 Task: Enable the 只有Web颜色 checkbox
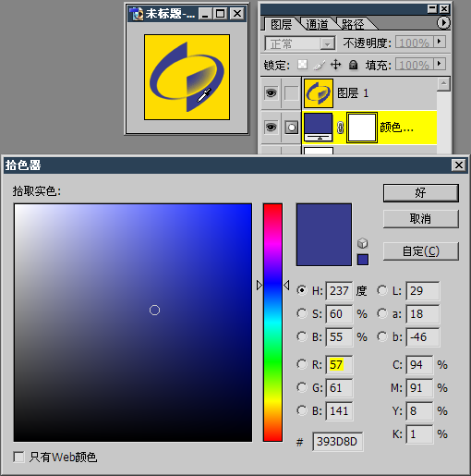pos(18,457)
